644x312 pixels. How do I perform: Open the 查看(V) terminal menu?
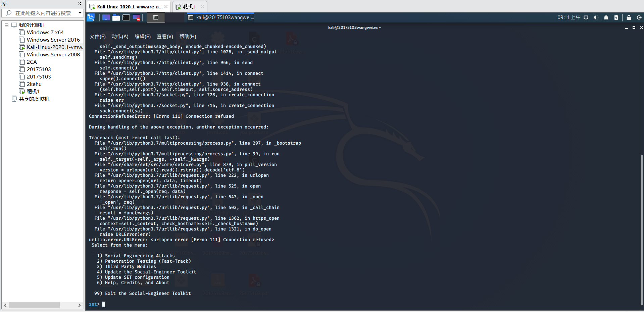point(165,37)
